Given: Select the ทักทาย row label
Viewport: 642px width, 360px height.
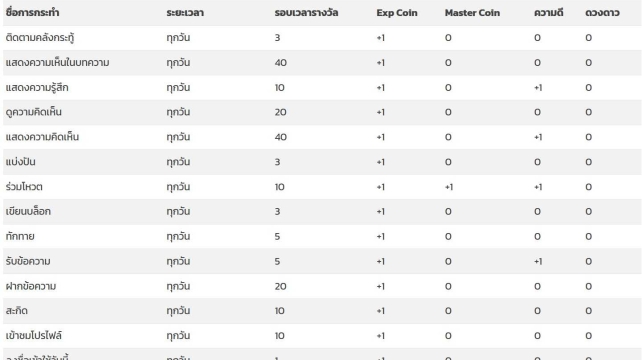Looking at the screenshot, I should point(20,236).
